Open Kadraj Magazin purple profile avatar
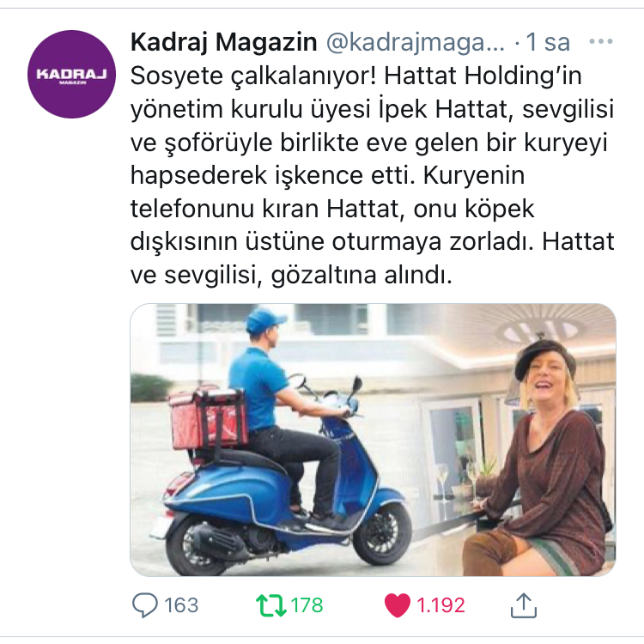This screenshot has width=644, height=644. click(71, 74)
